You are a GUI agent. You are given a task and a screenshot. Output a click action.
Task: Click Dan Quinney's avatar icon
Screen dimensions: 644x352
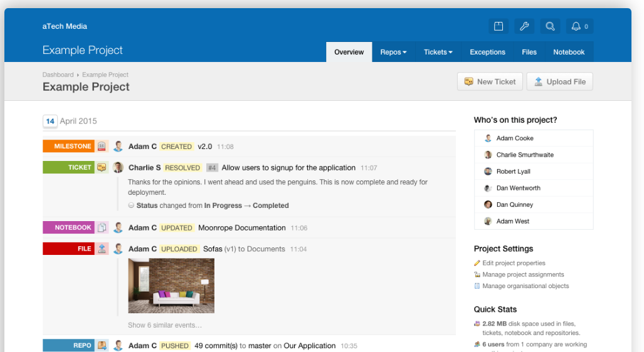[488, 204]
